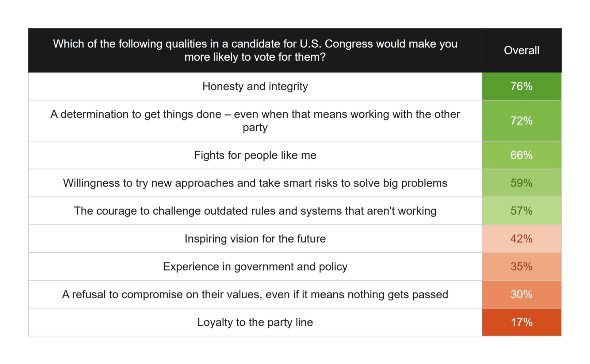Select the green 72% cell
This screenshot has width=590, height=364.
coord(521,121)
